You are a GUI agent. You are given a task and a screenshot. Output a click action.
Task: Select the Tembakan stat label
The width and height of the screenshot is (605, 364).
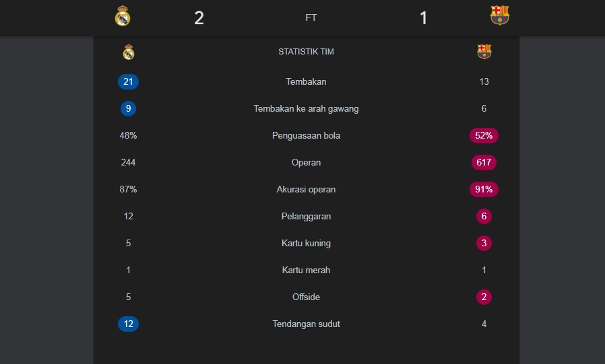306,82
